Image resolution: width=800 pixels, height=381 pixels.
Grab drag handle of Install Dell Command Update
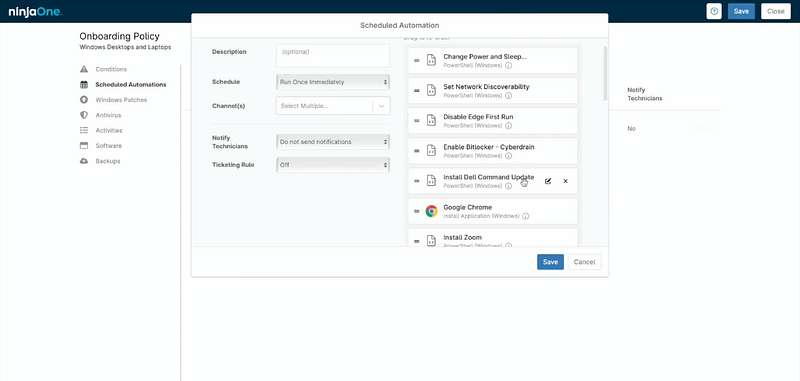tap(416, 181)
